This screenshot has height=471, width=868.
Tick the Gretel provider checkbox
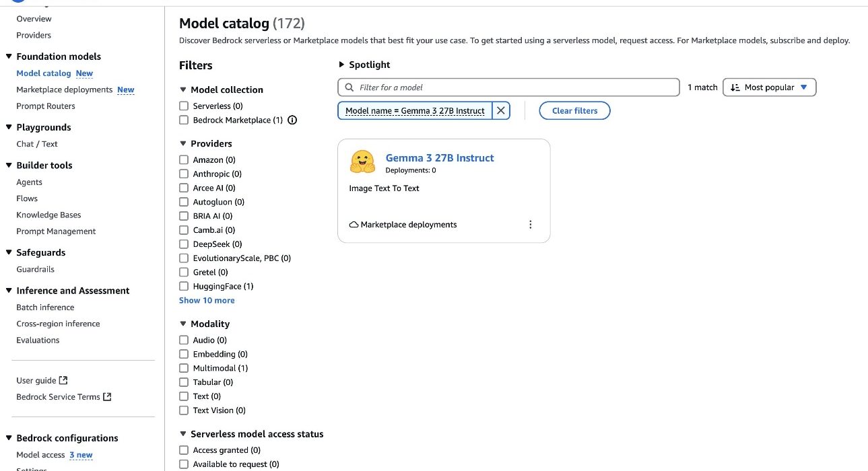[x=184, y=273]
